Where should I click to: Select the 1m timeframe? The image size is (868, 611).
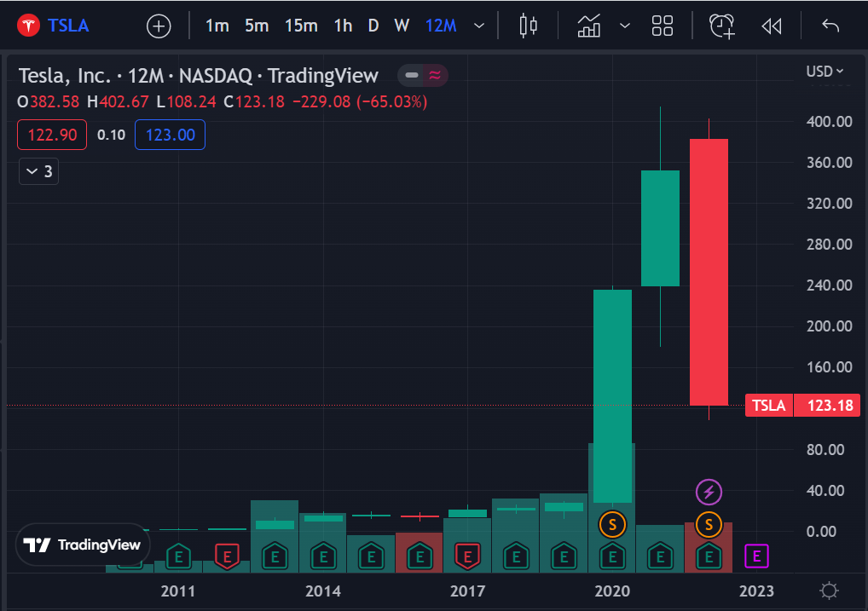217,26
